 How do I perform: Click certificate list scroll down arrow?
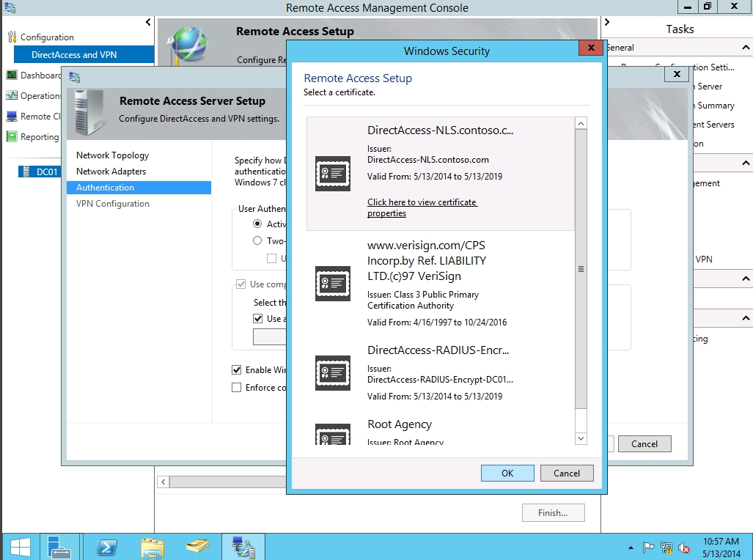(x=581, y=438)
